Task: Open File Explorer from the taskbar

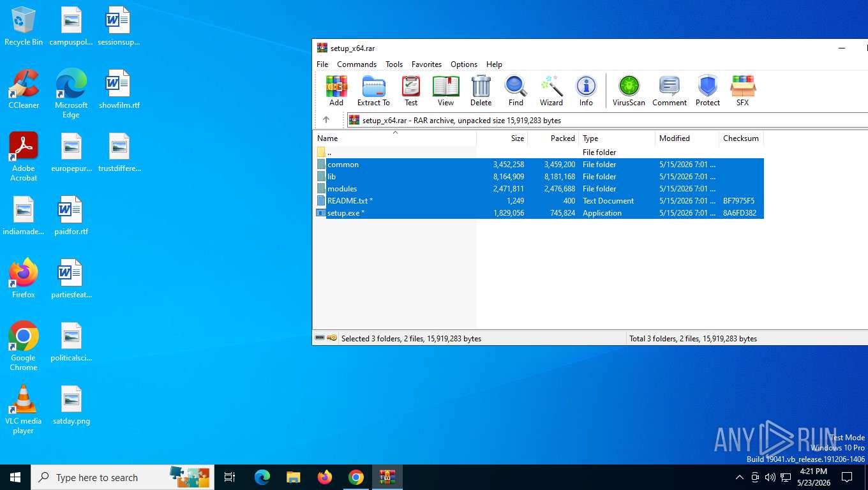Action: tap(293, 477)
